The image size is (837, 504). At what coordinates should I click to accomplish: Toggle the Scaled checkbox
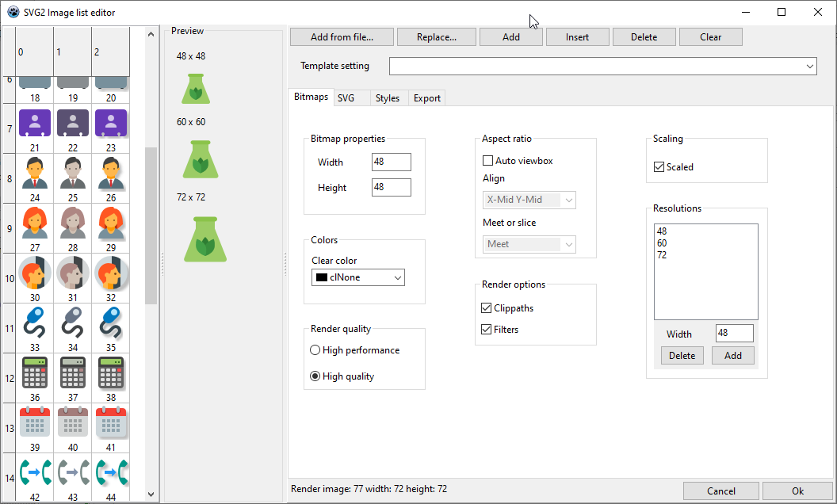tap(659, 167)
